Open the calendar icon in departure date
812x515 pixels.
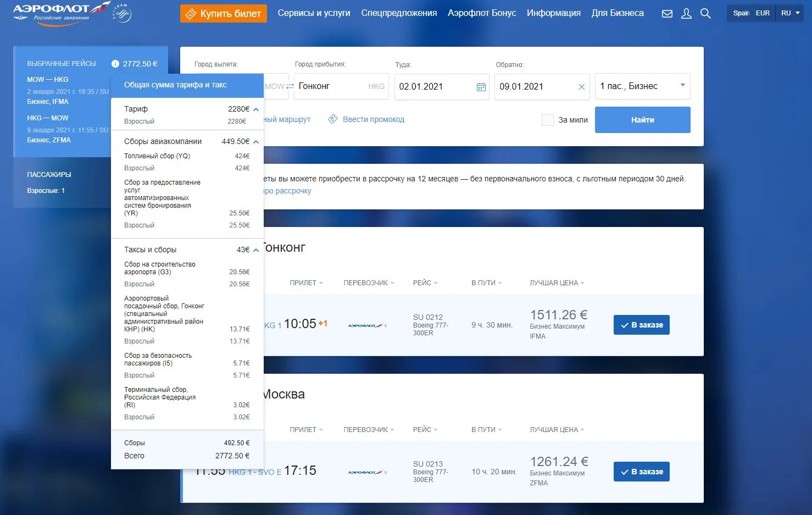coord(481,87)
